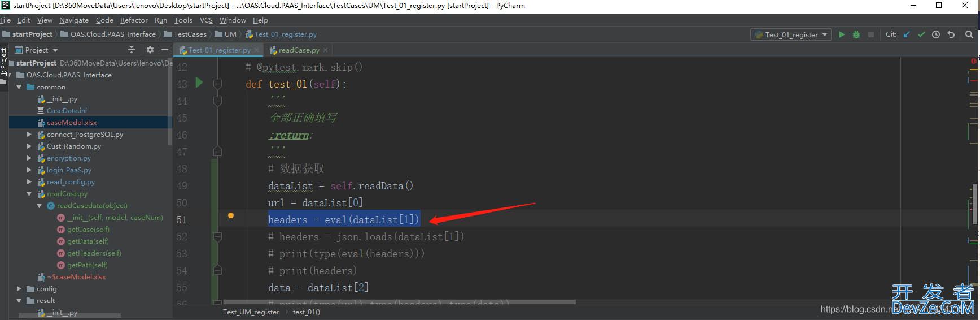Revert changes using the rollback arrow
Screen dimensions: 980x320
[x=951, y=34]
